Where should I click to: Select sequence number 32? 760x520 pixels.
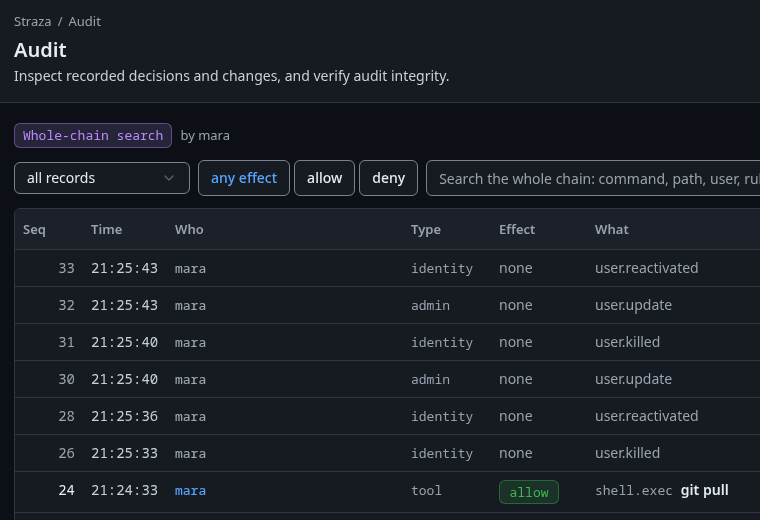click(66, 305)
